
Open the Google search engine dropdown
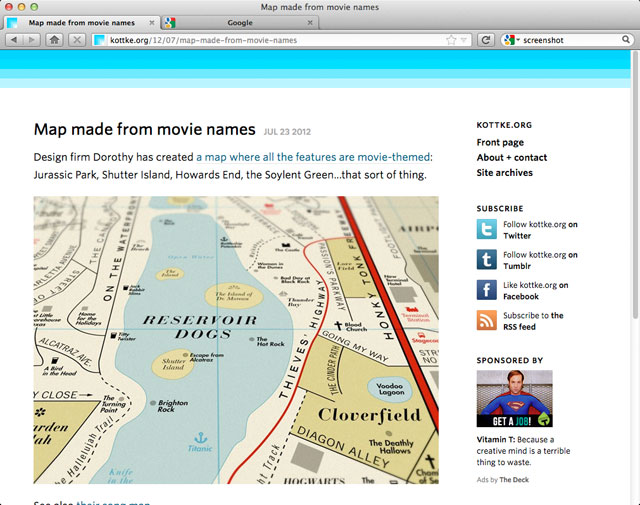[x=510, y=40]
